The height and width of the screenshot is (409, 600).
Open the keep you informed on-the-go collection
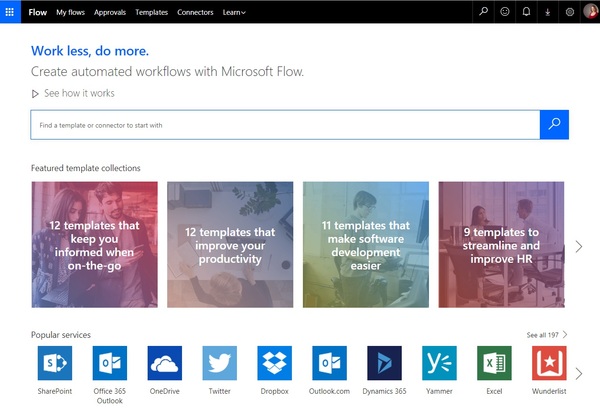95,244
